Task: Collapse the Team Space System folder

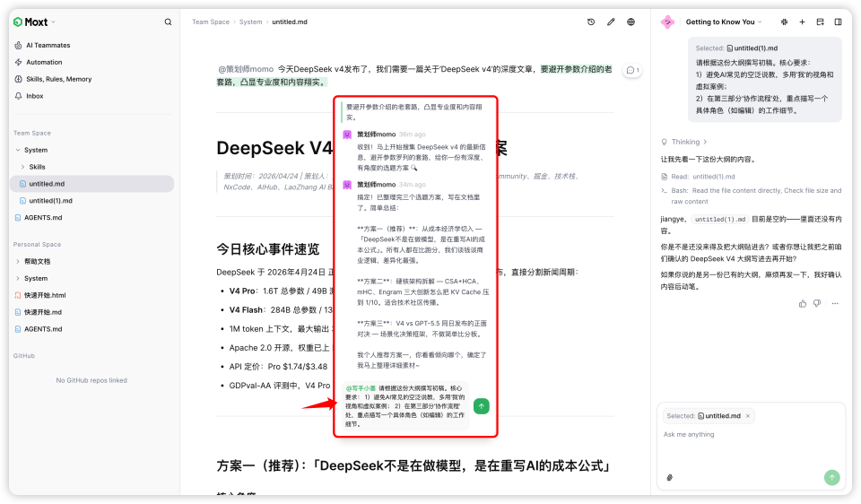Action: (18, 150)
